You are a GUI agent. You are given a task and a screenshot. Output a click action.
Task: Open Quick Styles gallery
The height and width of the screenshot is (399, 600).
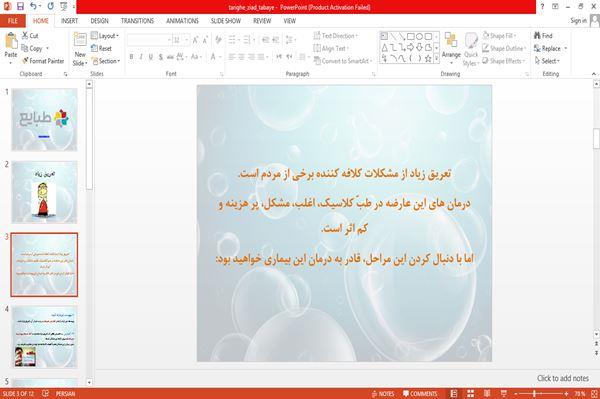click(x=471, y=50)
